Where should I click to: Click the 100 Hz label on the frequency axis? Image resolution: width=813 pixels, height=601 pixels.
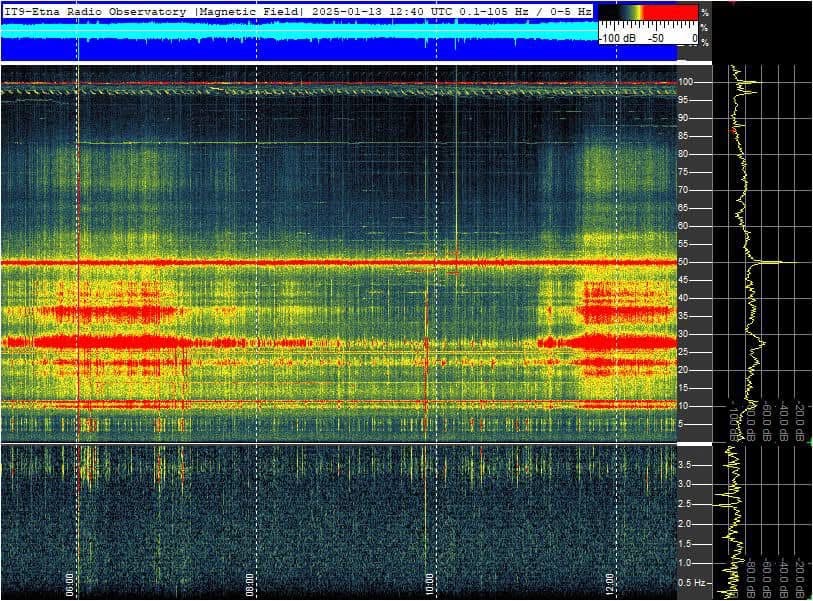click(687, 82)
